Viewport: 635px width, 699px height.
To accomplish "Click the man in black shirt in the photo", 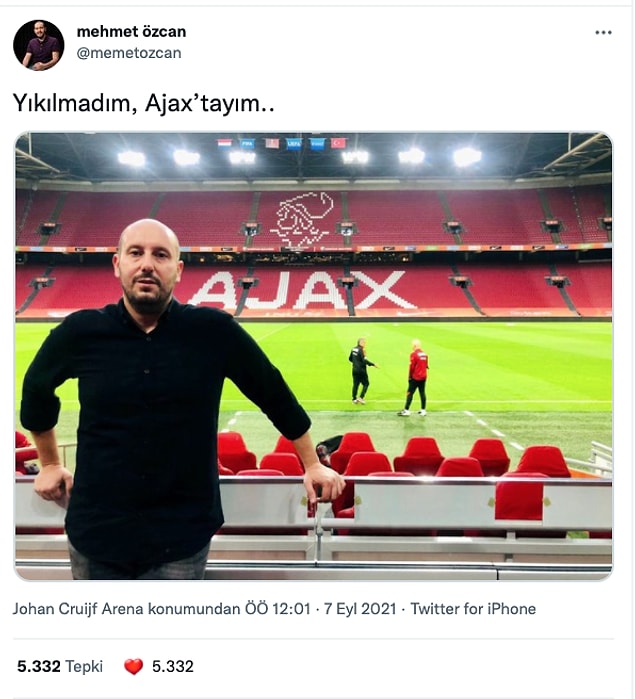I will pyautogui.click(x=165, y=398).
